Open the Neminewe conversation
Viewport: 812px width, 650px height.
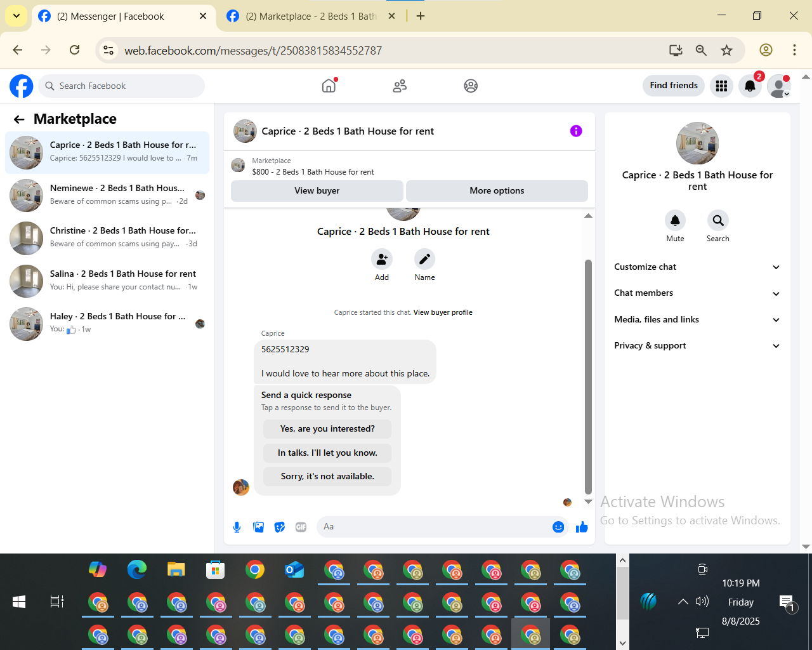point(107,195)
